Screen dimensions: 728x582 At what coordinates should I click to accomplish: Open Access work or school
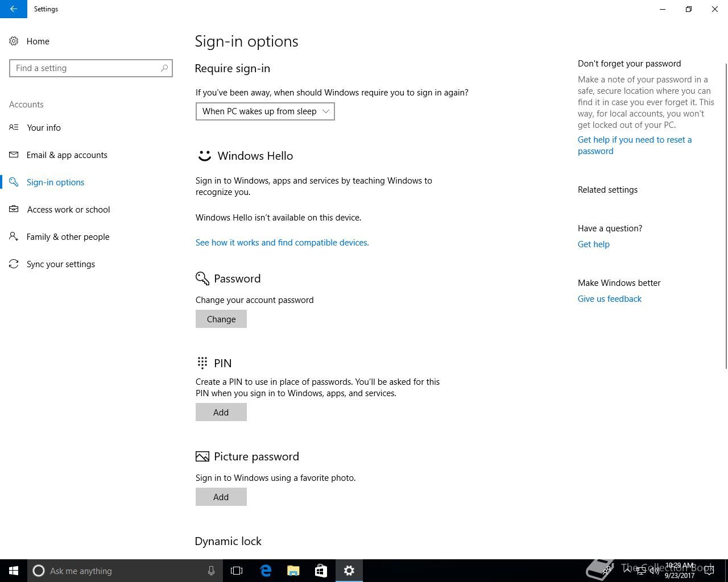click(x=69, y=209)
